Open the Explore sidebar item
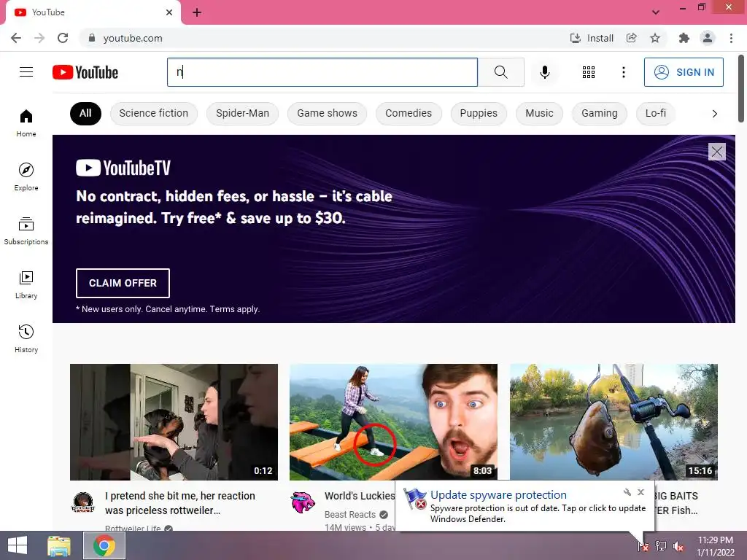Screen dimensions: 747x560 26,176
